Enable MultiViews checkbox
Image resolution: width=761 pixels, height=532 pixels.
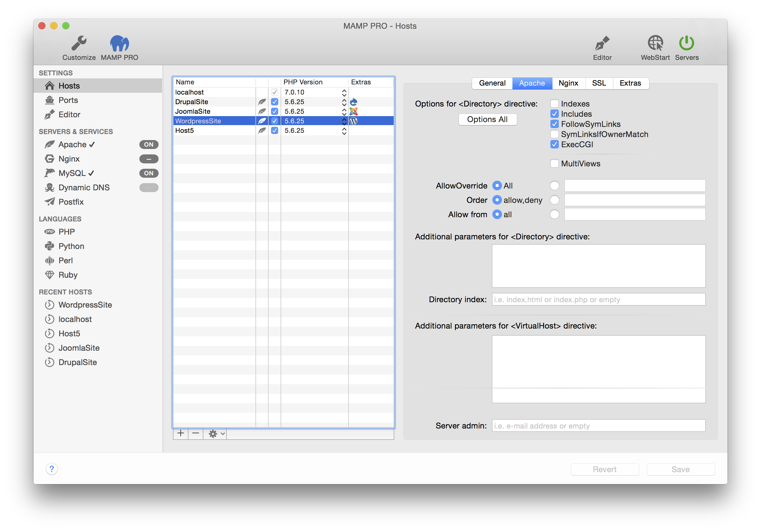click(554, 164)
